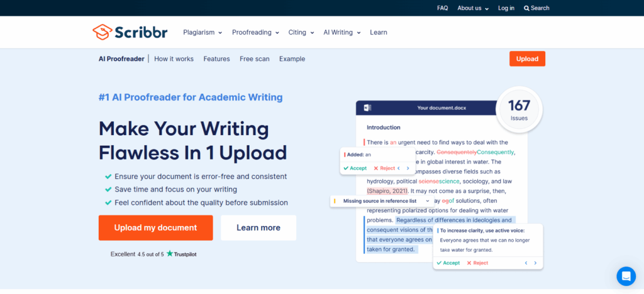Viewport: 644px width, 294px height.
Task: Switch to the How it works tab
Action: pyautogui.click(x=174, y=59)
